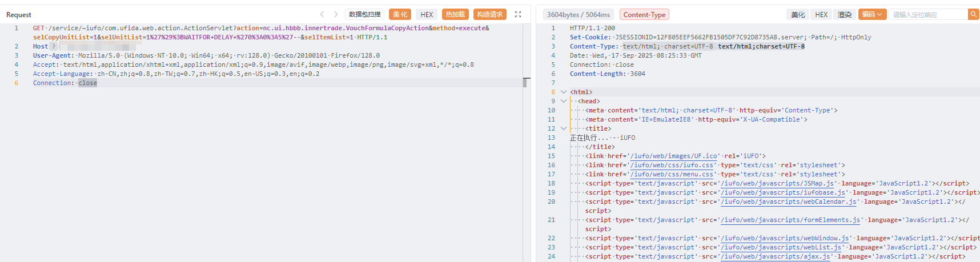Click the Request panel title
Viewport: 980px width, 262px height.
pos(19,15)
